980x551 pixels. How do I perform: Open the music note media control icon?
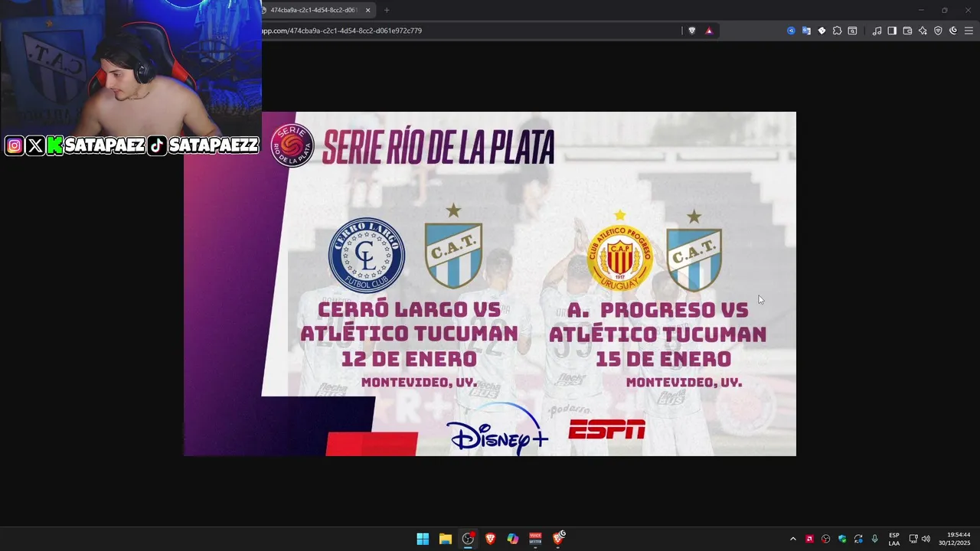877,31
